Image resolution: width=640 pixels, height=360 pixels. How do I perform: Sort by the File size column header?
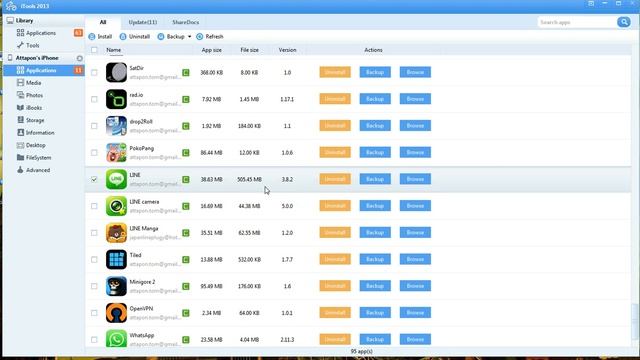(249, 50)
